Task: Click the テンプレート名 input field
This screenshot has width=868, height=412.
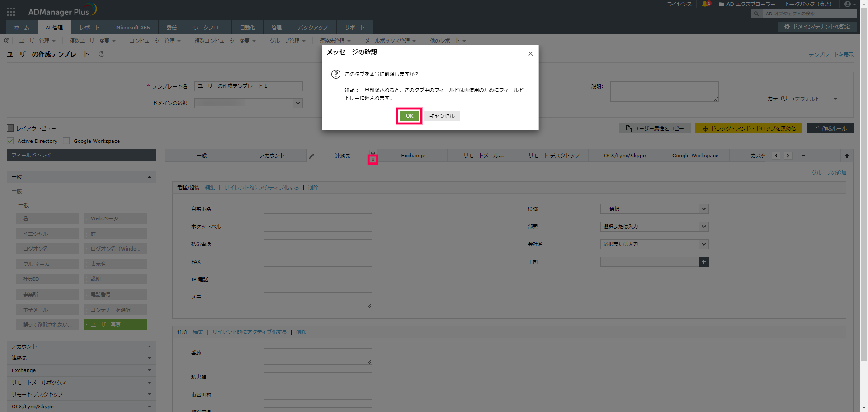Action: pyautogui.click(x=249, y=86)
